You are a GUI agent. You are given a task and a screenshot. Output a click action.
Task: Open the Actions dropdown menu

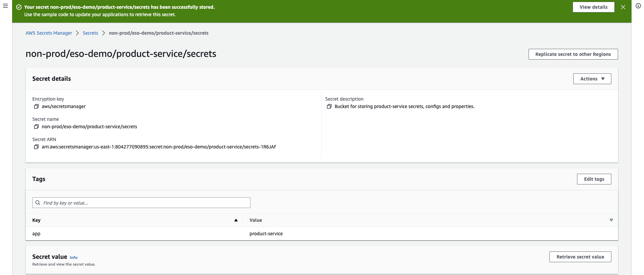[592, 79]
